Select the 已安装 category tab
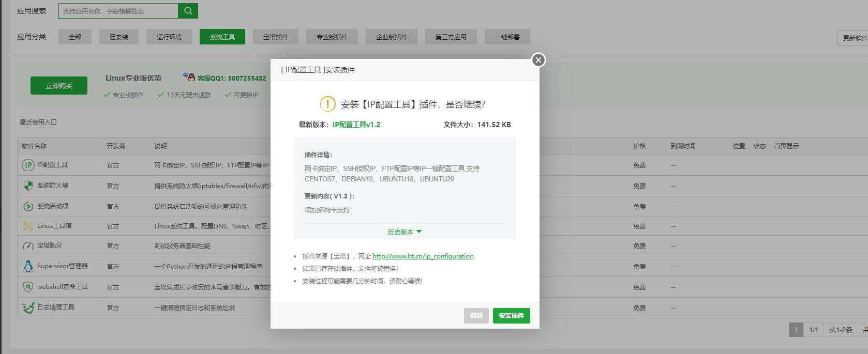Screen dimensions: 868x354 coord(119,37)
